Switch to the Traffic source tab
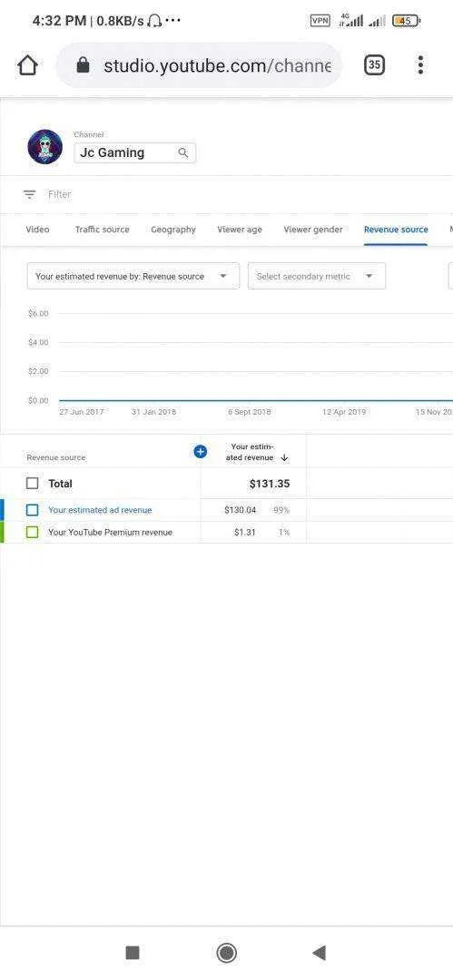453x980 pixels. pyautogui.click(x=102, y=230)
